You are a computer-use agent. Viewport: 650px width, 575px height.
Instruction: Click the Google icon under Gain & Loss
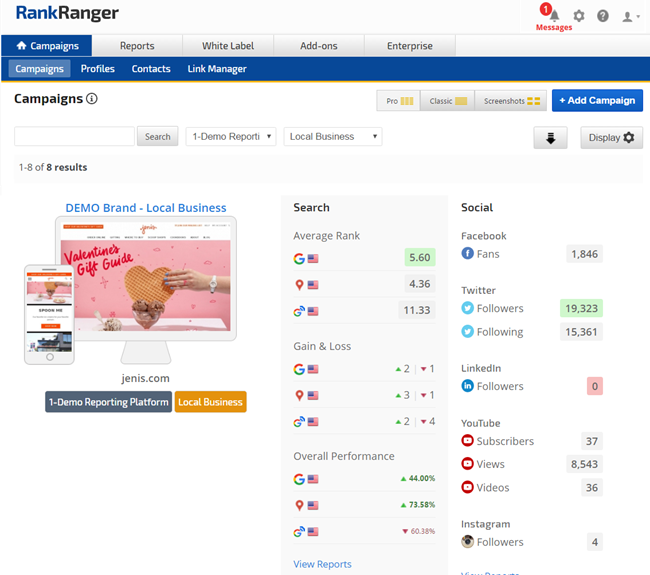tap(299, 369)
